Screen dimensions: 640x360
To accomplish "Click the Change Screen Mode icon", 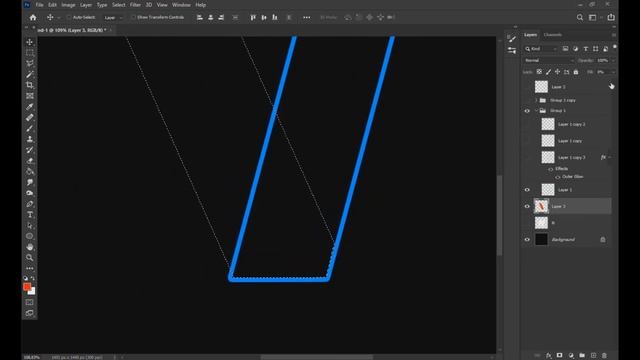I will pyautogui.click(x=30, y=313).
